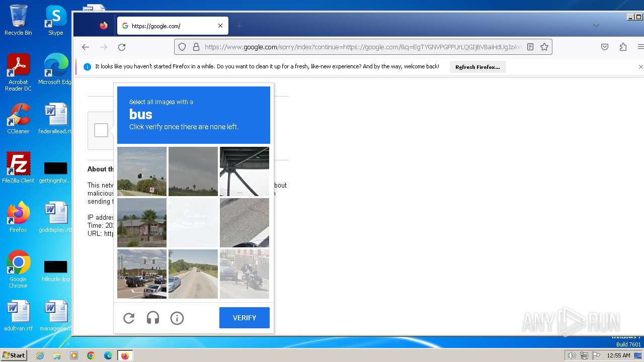This screenshot has width=644, height=362.
Task: Select captcha tile with gray cloudy sky
Action: pyautogui.click(x=193, y=171)
